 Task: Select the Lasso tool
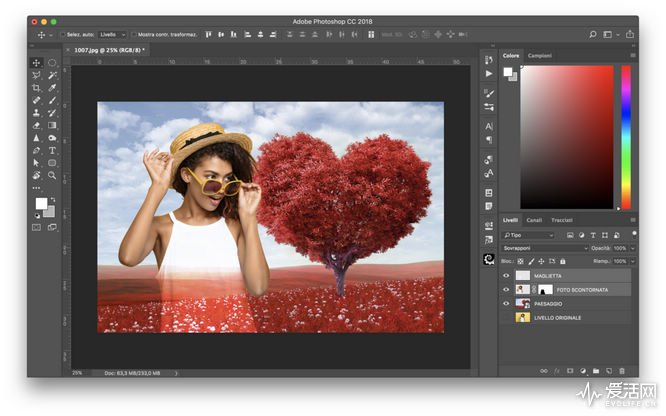pos(37,75)
